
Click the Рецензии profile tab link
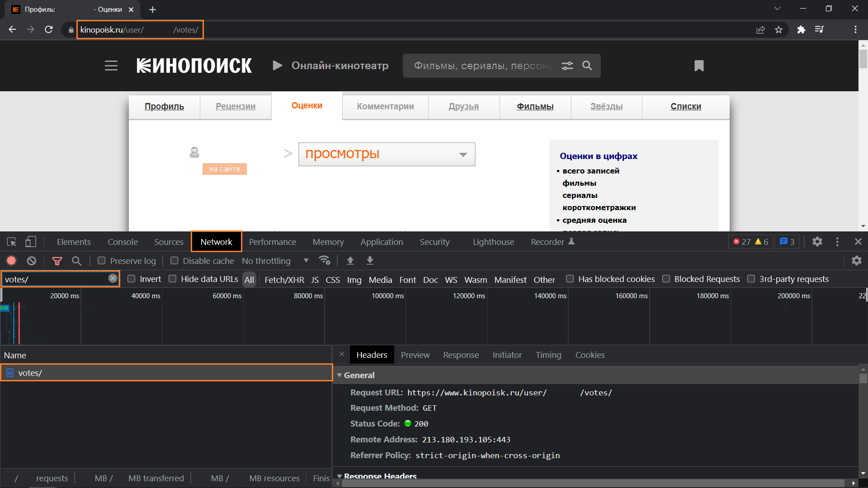[235, 106]
